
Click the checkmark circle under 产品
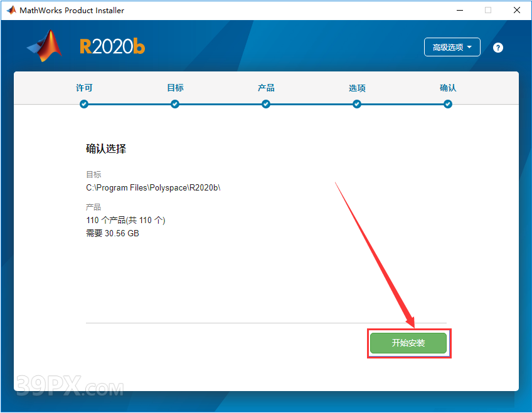pos(266,104)
